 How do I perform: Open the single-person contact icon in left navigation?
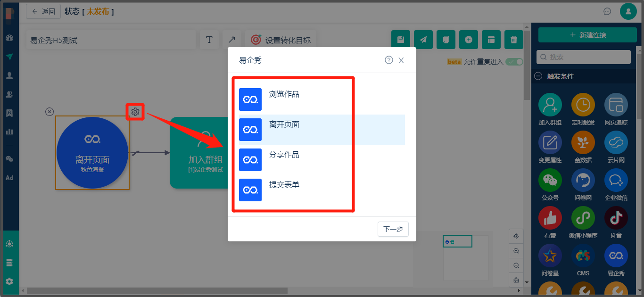[9, 75]
